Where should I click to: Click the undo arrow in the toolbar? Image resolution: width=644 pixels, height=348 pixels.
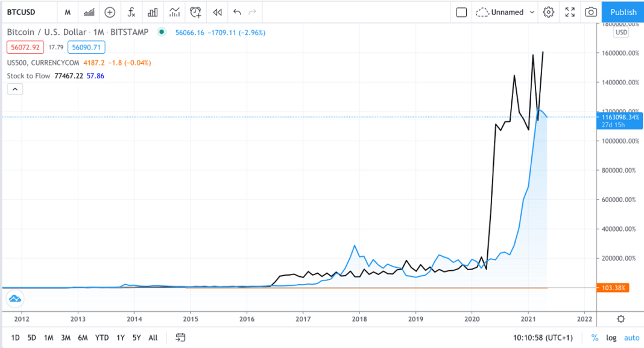point(237,12)
